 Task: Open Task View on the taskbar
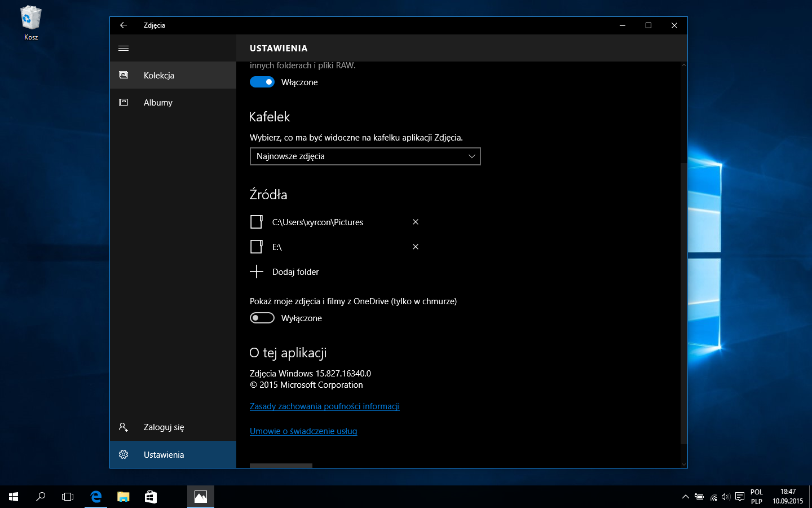(68, 497)
